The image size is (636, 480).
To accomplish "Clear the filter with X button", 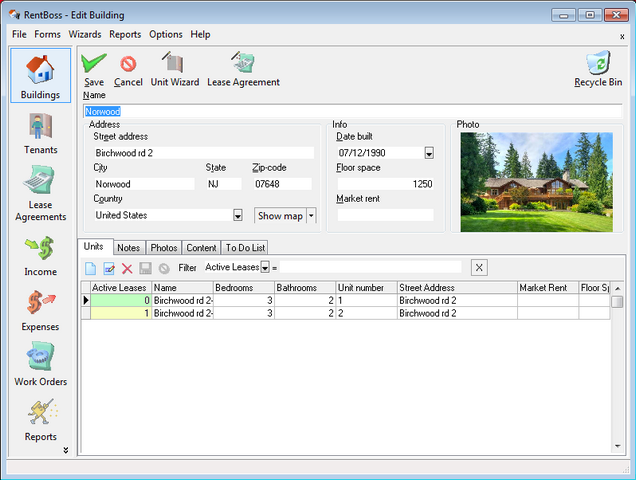I will 479,268.
